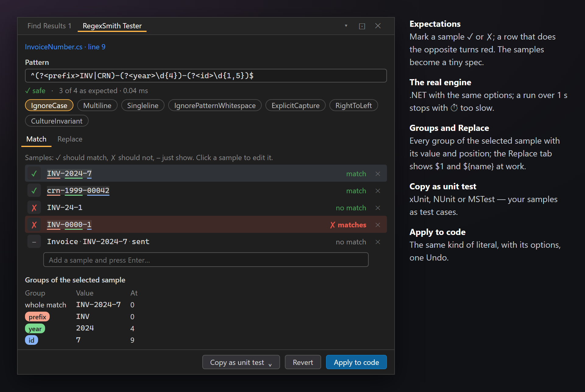This screenshot has width=585, height=392.
Task: Click the red 'X matches' result label
Action: coord(348,225)
